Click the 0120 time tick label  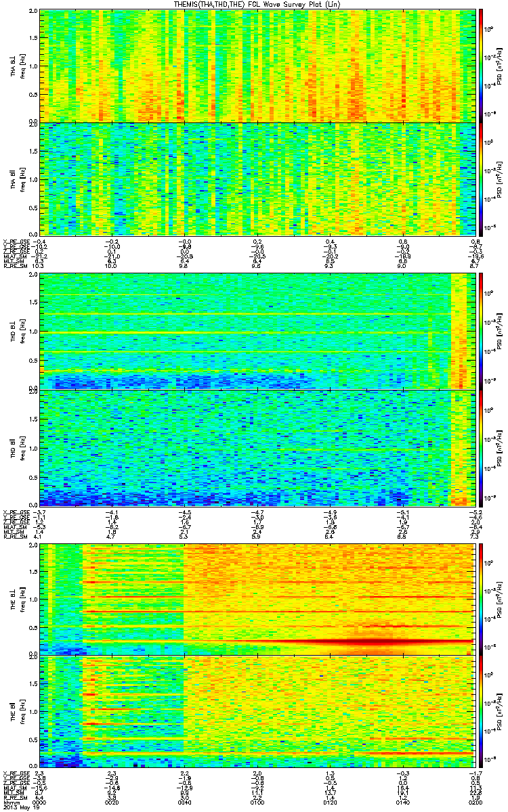[x=329, y=803]
